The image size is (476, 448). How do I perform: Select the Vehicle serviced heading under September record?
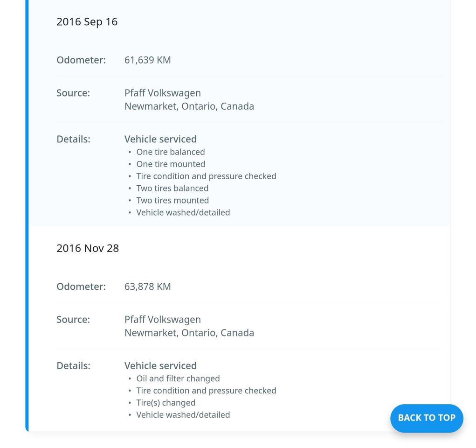tap(160, 139)
